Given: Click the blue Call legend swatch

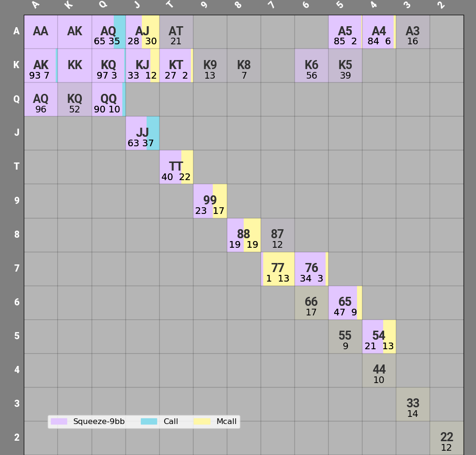Looking at the screenshot, I should [149, 422].
